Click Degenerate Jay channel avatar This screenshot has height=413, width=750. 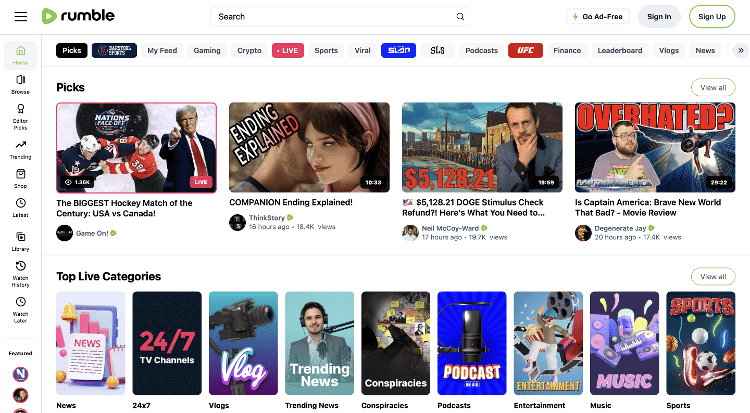pyautogui.click(x=583, y=233)
